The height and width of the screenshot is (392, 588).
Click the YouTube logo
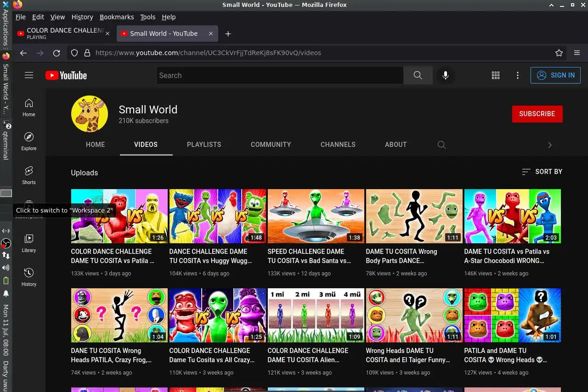(66, 75)
